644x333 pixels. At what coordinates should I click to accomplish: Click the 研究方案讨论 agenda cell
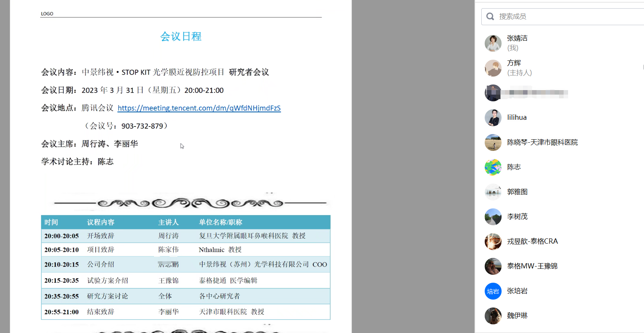[x=108, y=296]
